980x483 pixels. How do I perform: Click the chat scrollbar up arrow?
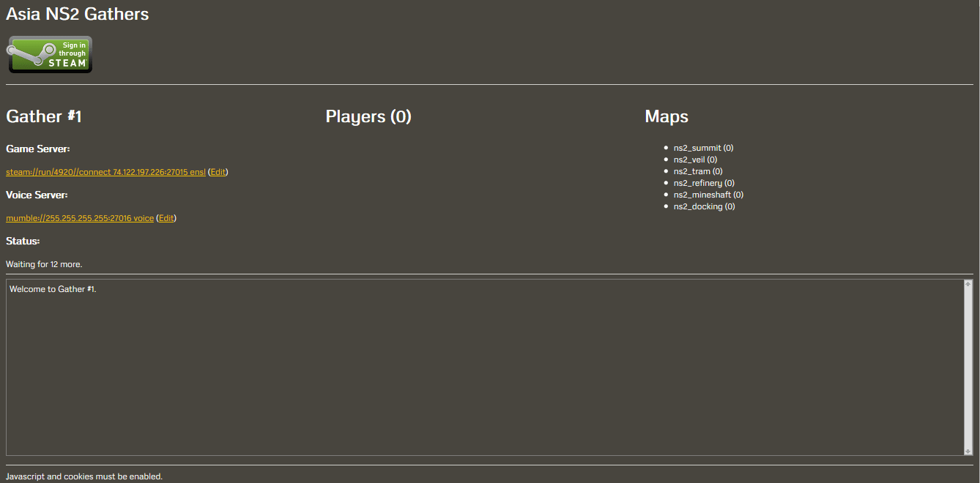click(968, 284)
